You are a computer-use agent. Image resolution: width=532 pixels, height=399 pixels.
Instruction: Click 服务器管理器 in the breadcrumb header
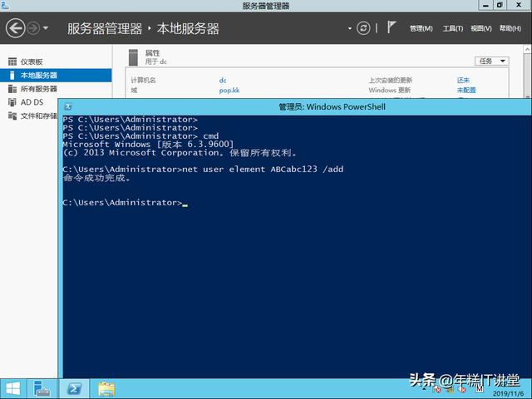point(105,29)
